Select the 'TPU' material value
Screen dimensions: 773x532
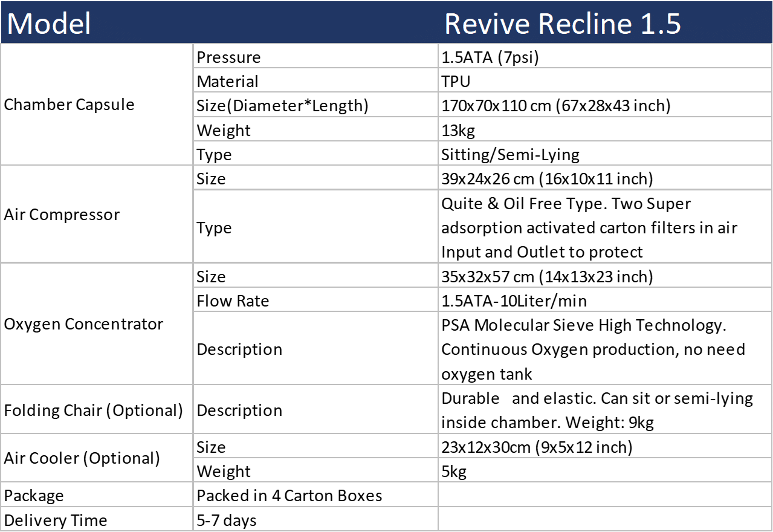tap(456, 82)
